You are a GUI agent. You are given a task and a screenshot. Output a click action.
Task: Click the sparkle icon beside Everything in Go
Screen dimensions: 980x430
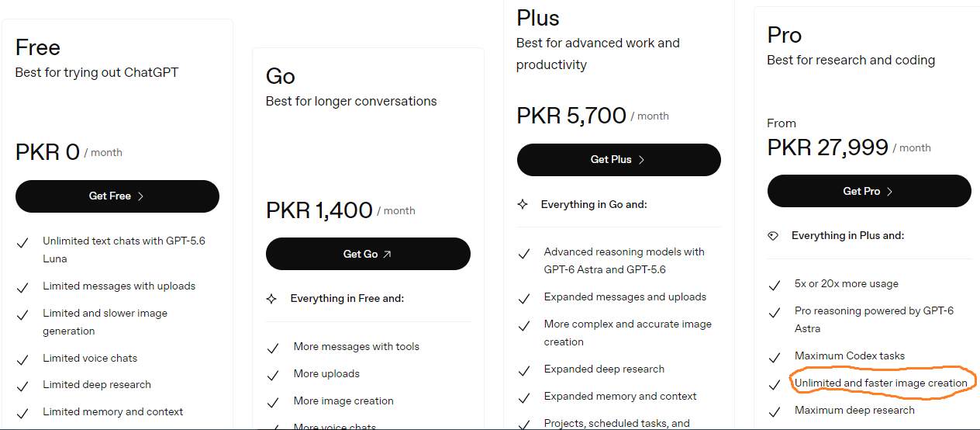pos(523,204)
